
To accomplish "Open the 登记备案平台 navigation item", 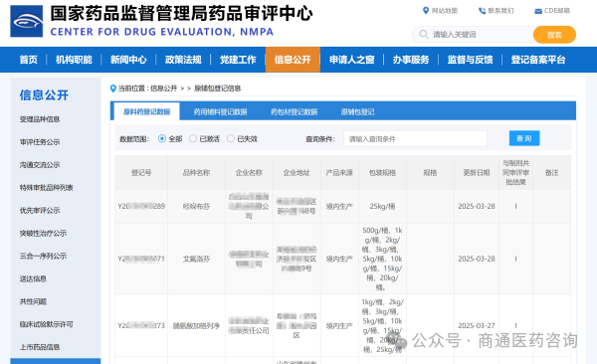I will (x=538, y=60).
